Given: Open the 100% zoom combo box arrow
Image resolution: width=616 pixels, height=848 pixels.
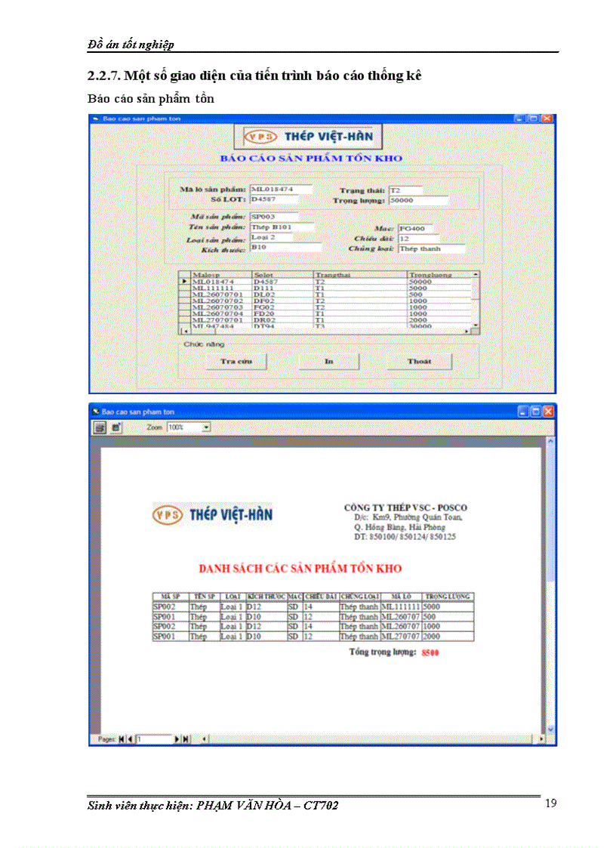Looking at the screenshot, I should pos(207,427).
